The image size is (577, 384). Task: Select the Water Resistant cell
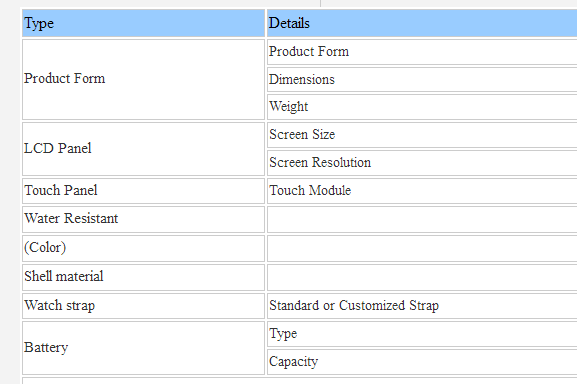point(144,219)
